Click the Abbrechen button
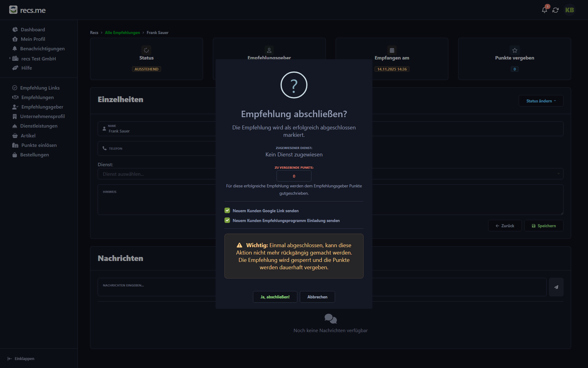This screenshot has width=588, height=368. point(317,297)
